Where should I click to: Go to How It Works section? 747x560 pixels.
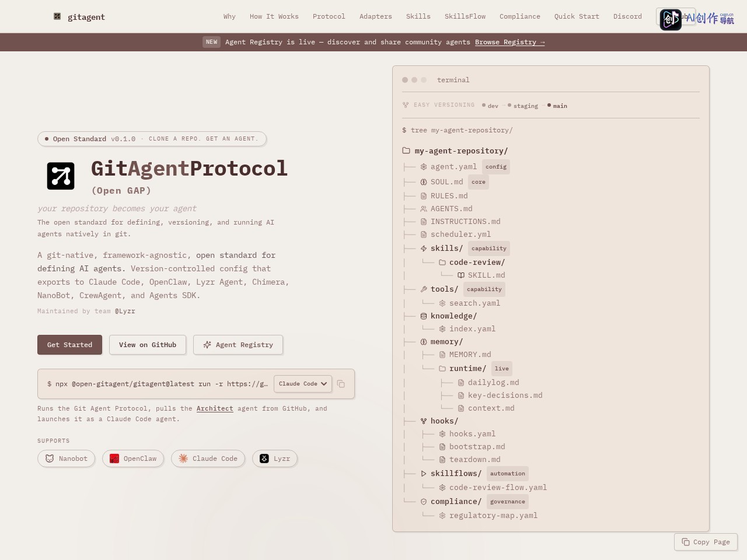point(274,16)
